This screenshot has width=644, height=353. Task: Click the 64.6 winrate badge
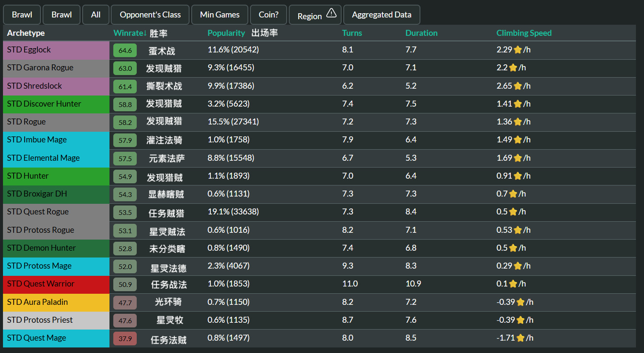coord(125,50)
